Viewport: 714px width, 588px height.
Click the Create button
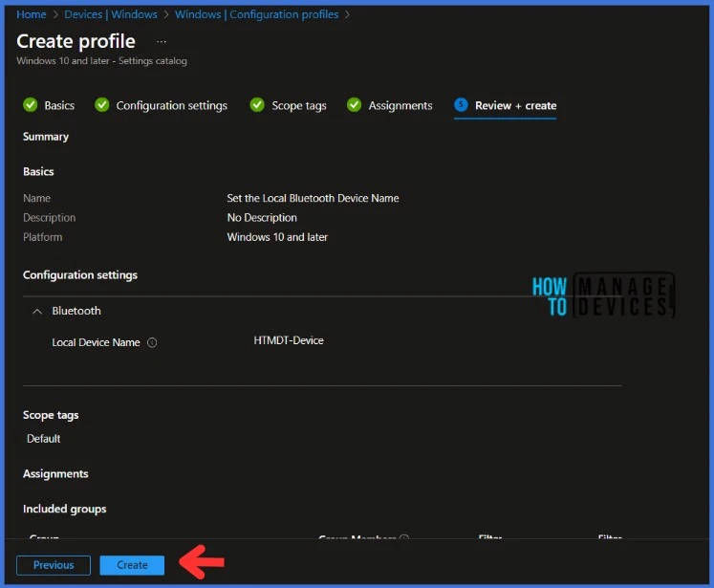point(132,565)
